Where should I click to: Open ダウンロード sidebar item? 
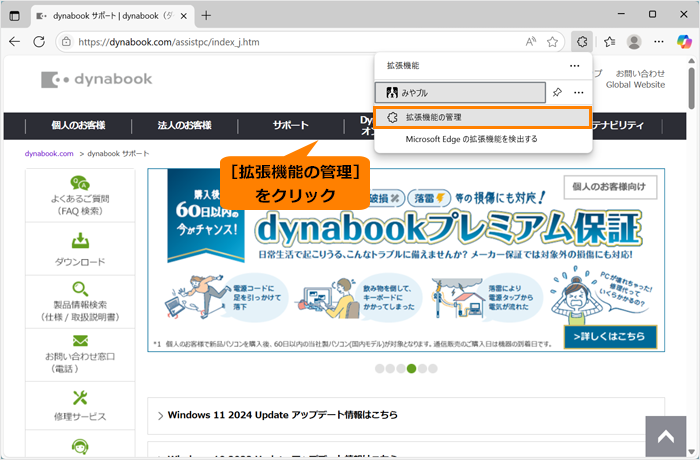(x=80, y=249)
